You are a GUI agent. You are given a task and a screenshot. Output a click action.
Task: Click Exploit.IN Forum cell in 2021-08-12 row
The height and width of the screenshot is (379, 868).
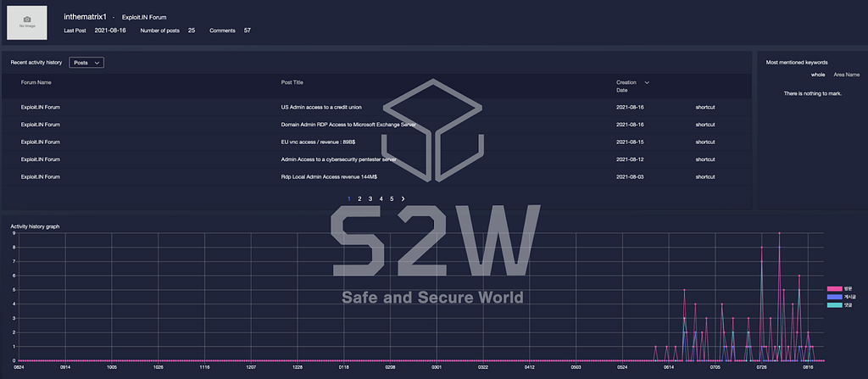(41, 159)
